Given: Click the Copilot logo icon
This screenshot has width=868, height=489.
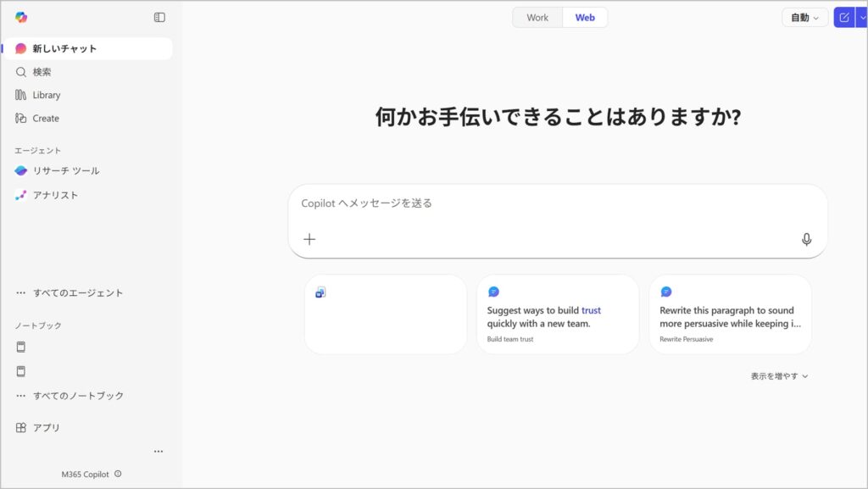Looking at the screenshot, I should [x=21, y=17].
